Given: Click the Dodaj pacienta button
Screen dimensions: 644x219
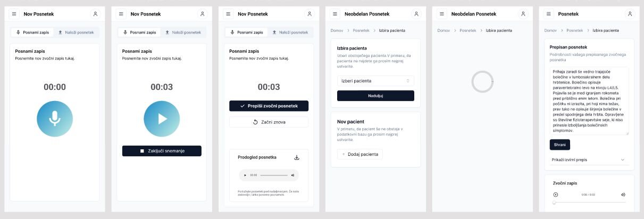Looking at the screenshot, I should (x=360, y=154).
